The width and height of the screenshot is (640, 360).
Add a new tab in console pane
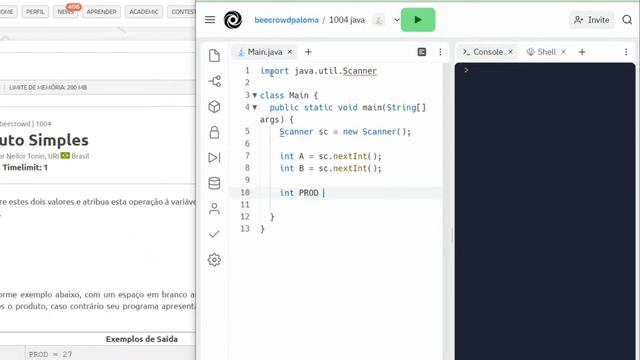(x=582, y=52)
